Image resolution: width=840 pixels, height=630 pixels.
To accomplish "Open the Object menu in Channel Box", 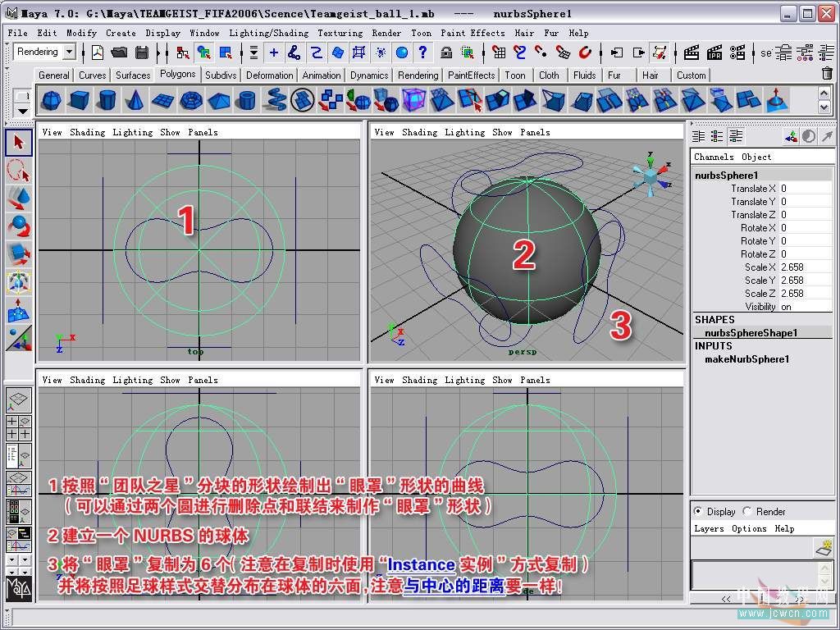I will pyautogui.click(x=756, y=157).
